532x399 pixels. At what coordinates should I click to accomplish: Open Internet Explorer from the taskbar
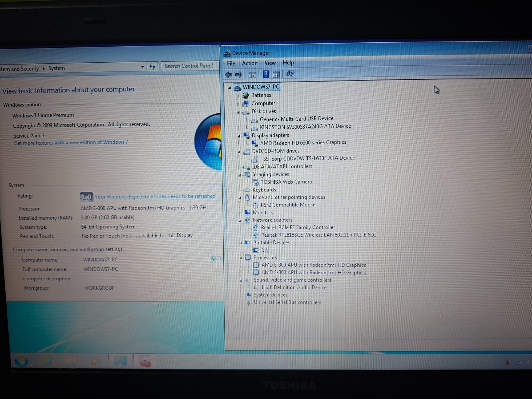pos(47,361)
